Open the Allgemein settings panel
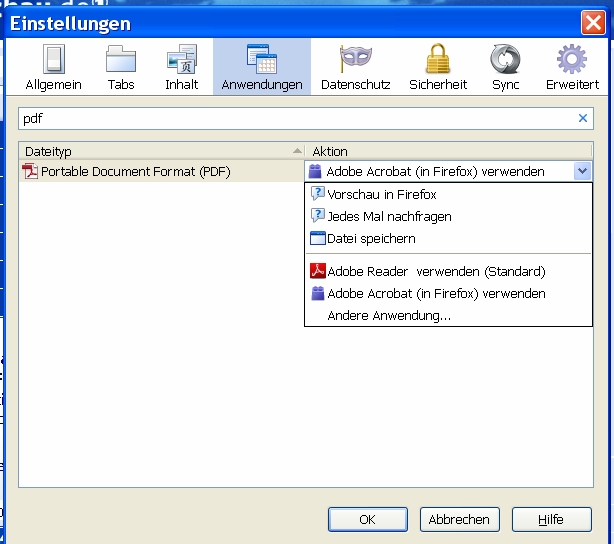Viewport: 614px width, 544px height. 53,67
